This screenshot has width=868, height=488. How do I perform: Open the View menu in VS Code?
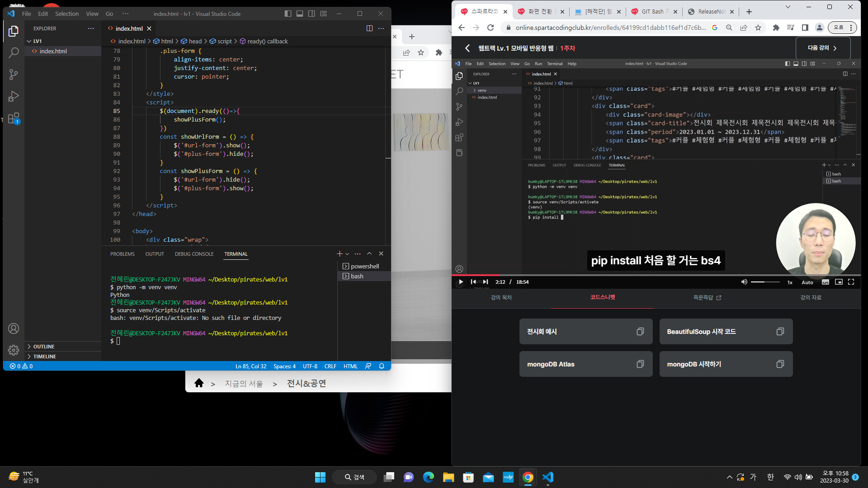click(x=92, y=14)
